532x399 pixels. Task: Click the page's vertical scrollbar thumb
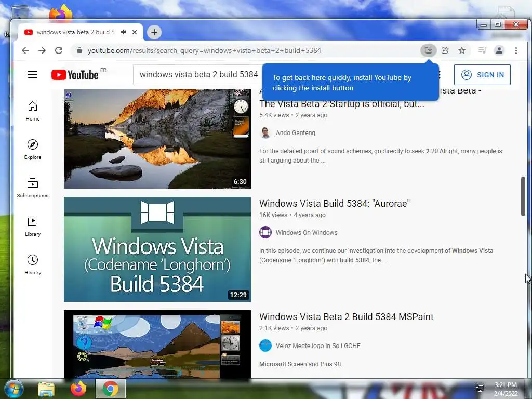(x=523, y=196)
